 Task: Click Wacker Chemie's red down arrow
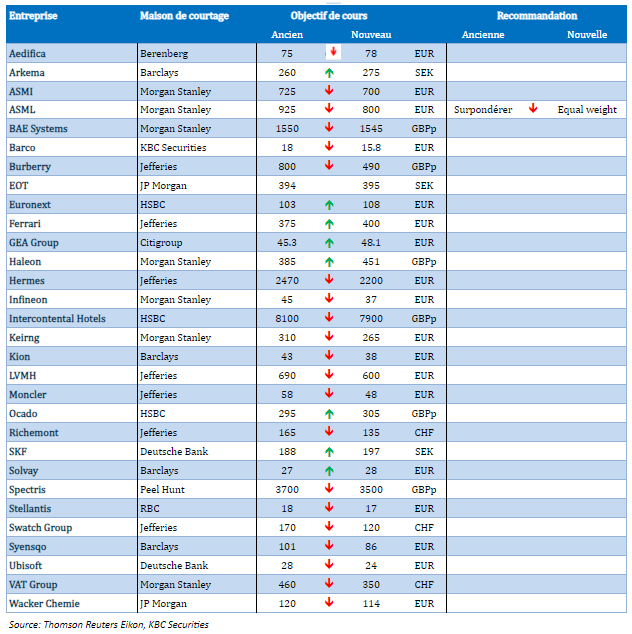pos(329,603)
